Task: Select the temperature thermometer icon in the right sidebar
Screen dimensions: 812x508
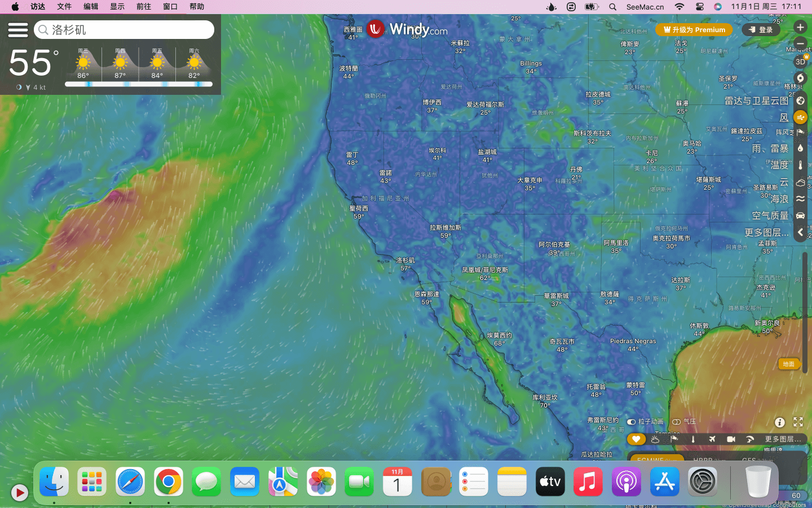Action: (800, 165)
